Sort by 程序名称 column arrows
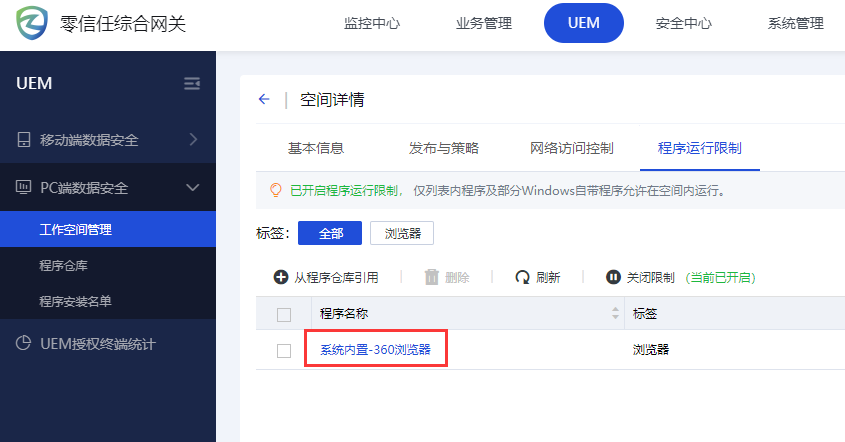Viewport: 845px width, 442px height. 615,313
